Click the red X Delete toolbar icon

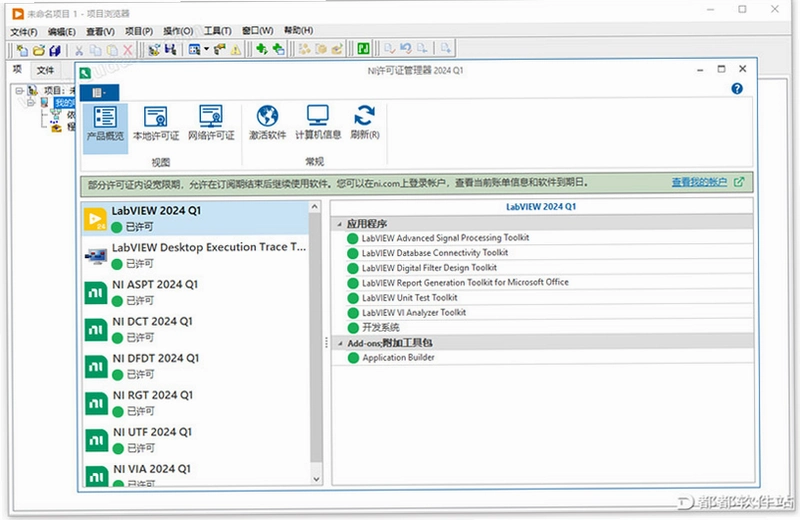(128, 49)
